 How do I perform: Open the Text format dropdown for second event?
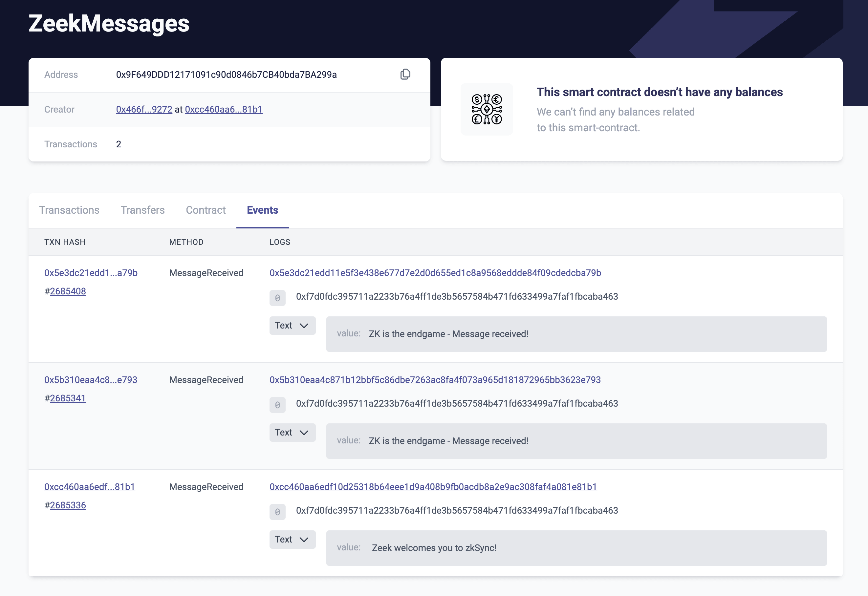coord(293,432)
